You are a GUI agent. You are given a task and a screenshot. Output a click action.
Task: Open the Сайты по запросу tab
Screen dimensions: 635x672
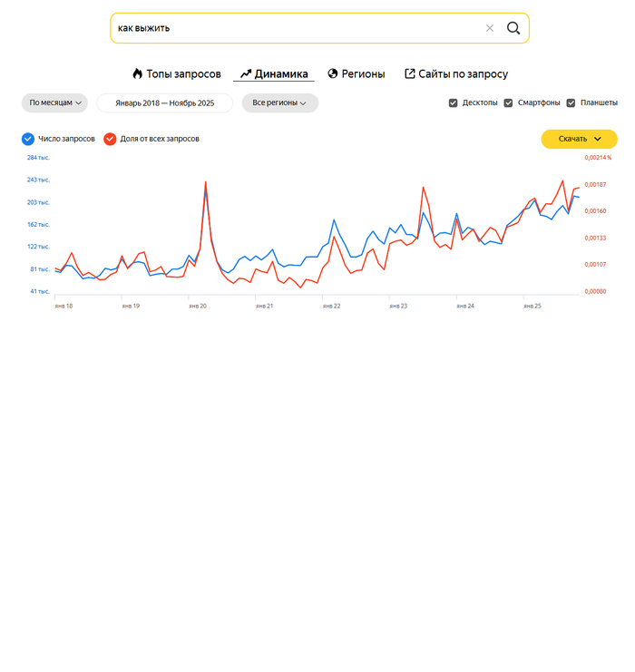click(463, 74)
